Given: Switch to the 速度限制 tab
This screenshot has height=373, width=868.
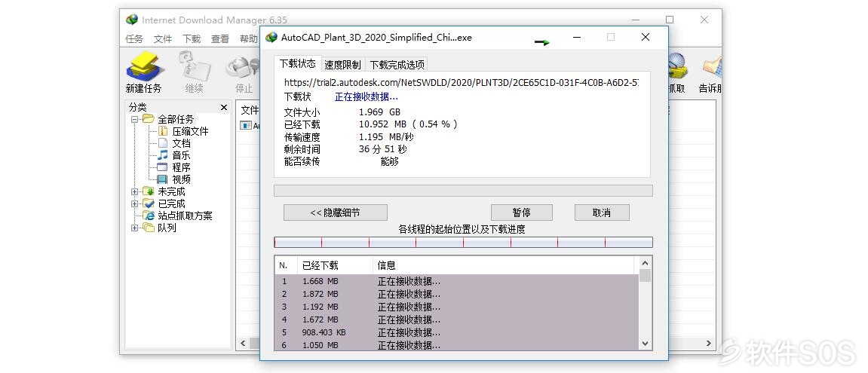Looking at the screenshot, I should (342, 65).
